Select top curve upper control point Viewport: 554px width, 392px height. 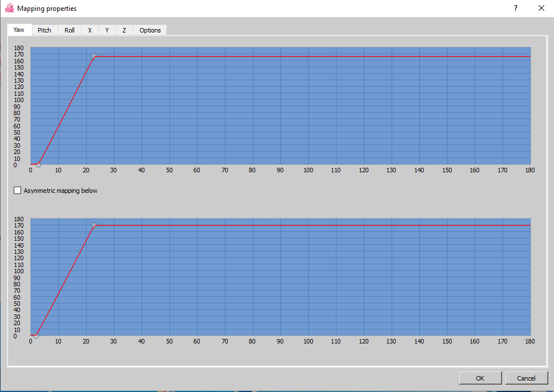(x=94, y=56)
